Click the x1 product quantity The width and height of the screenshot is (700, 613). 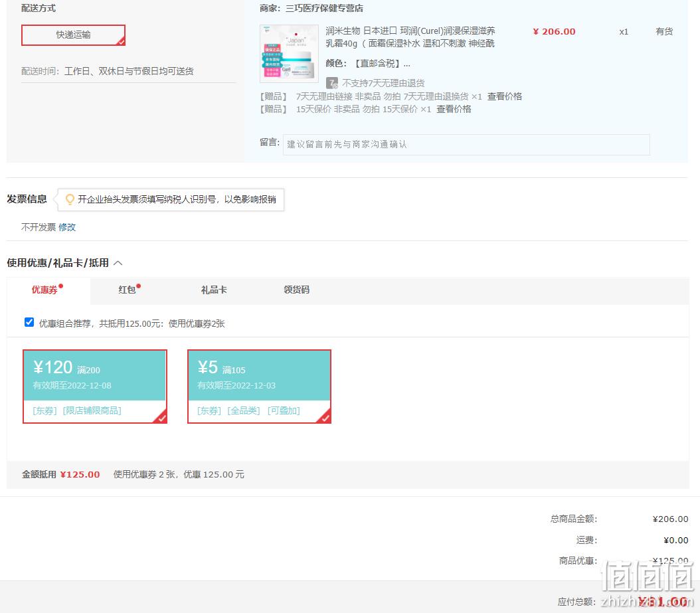coord(624,32)
